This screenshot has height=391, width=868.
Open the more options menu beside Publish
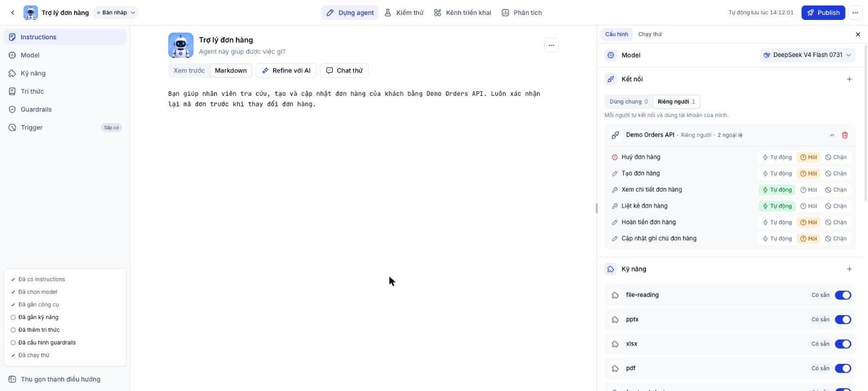pyautogui.click(x=855, y=13)
